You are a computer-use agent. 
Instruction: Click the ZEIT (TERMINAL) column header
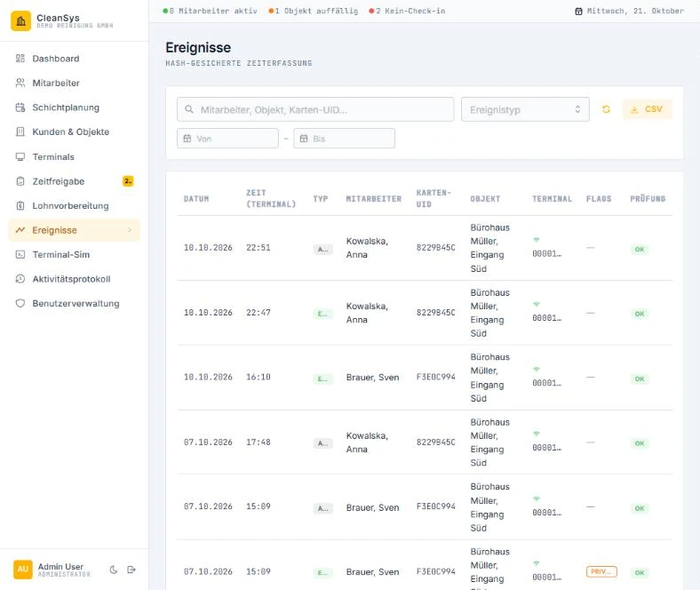pyautogui.click(x=271, y=199)
